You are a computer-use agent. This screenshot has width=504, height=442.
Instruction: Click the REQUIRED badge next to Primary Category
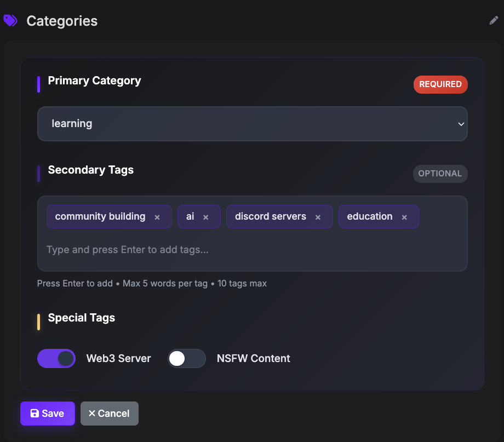pos(440,84)
